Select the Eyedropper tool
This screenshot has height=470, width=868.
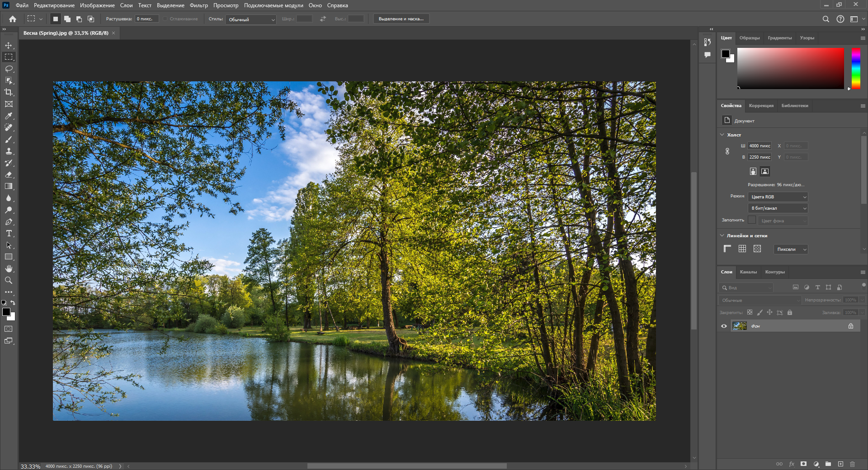9,116
